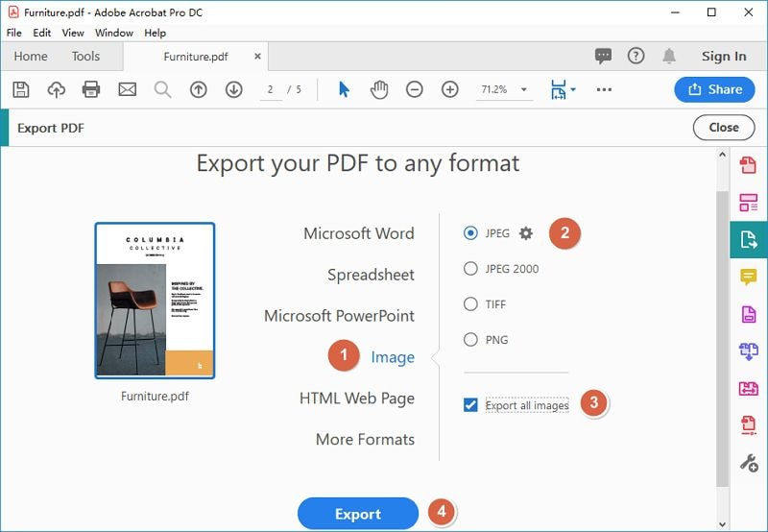Open the Find text magnifier
Viewport: 768px width, 532px height.
162,89
